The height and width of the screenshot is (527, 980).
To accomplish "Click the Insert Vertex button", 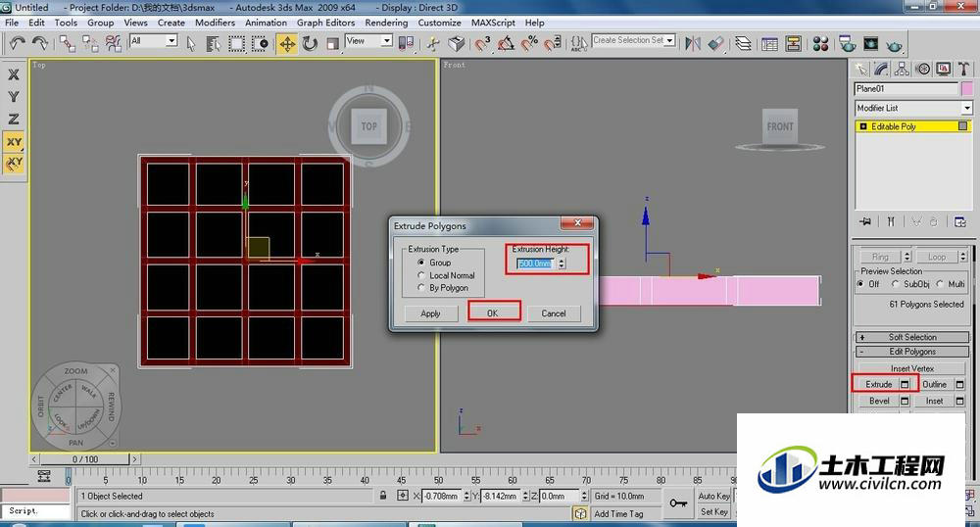I will tap(911, 368).
